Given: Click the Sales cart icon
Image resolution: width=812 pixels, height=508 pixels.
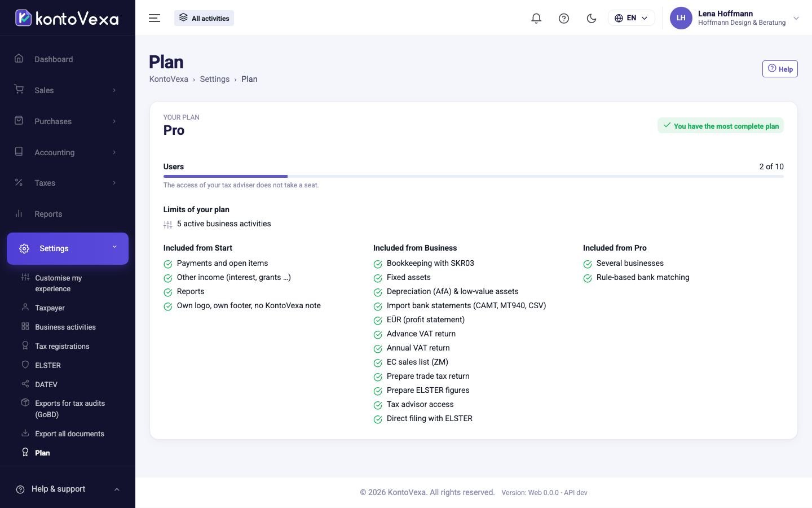Looking at the screenshot, I should pos(19,90).
